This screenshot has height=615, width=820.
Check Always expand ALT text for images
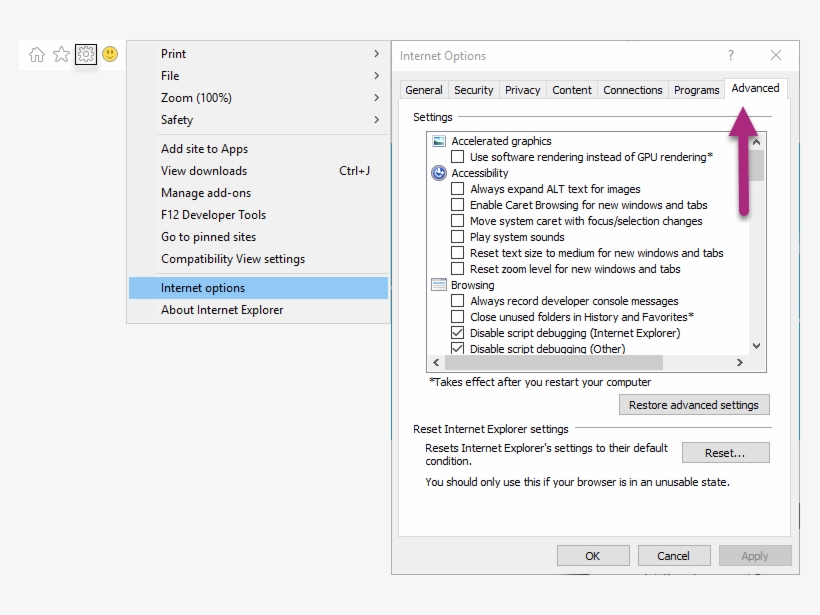tap(458, 189)
